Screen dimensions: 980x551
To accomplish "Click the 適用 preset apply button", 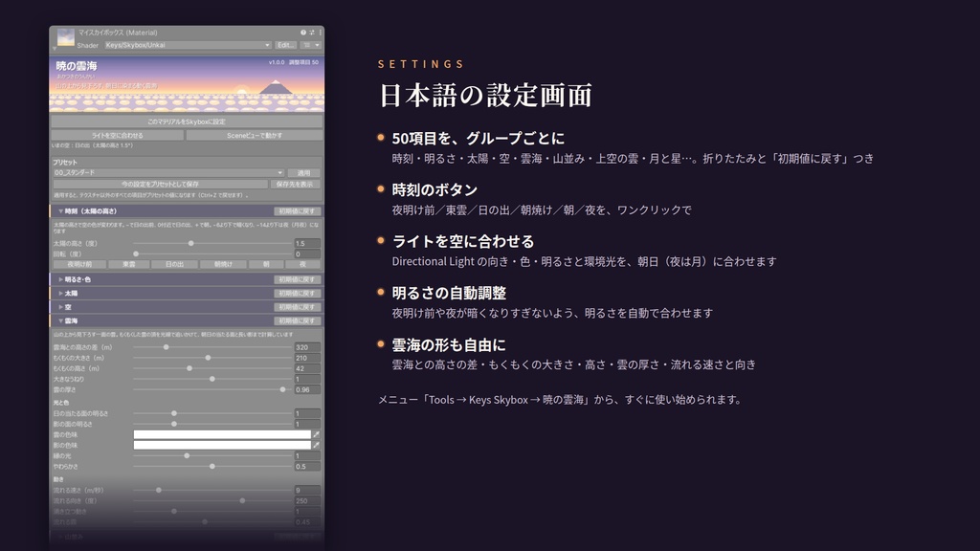I will tap(303, 173).
